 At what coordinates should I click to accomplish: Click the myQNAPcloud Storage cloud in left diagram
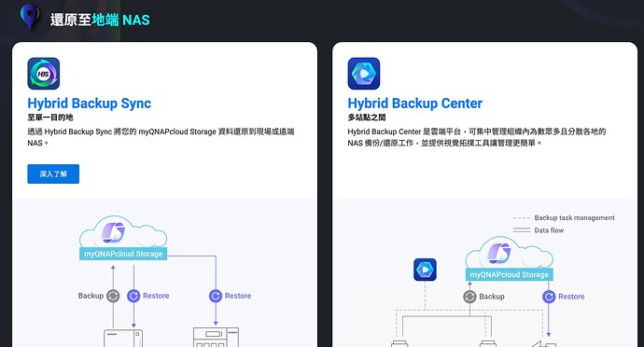pos(123,238)
